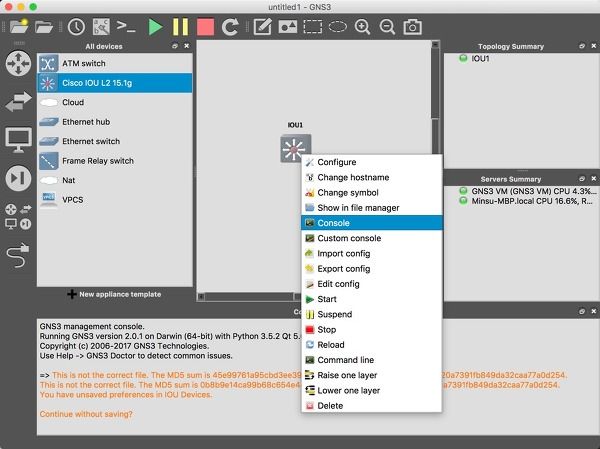This screenshot has height=449, width=600.
Task: Toggle show/hide interface labels icon
Action: coord(101,27)
